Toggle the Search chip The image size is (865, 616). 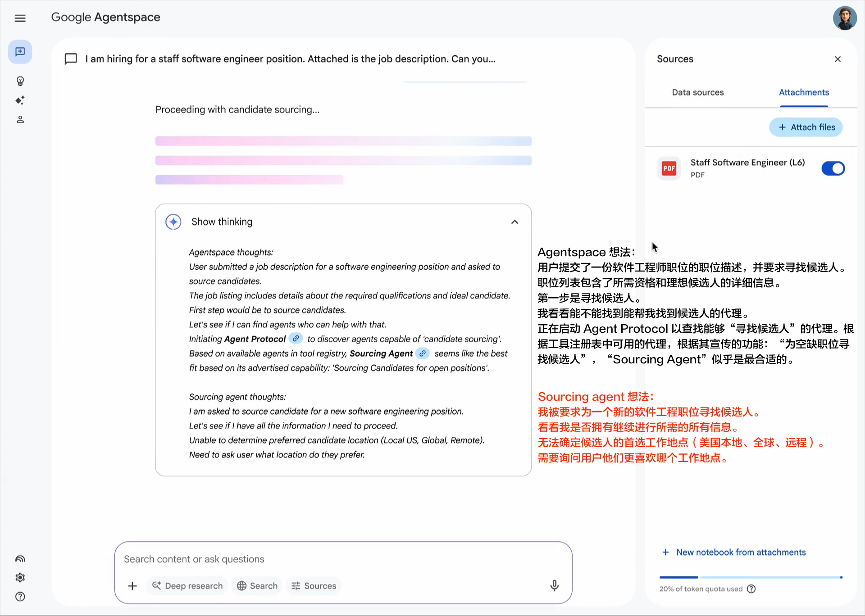(x=257, y=586)
